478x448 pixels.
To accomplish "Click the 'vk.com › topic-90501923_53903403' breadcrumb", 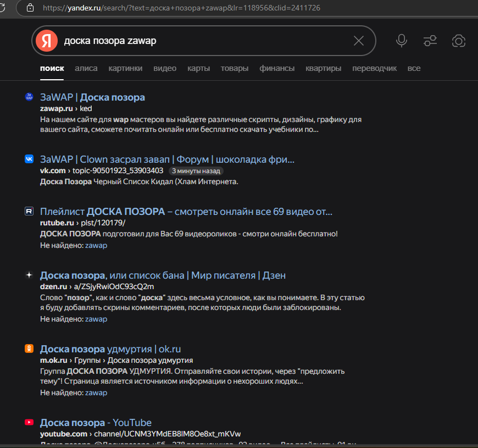I will point(102,170).
